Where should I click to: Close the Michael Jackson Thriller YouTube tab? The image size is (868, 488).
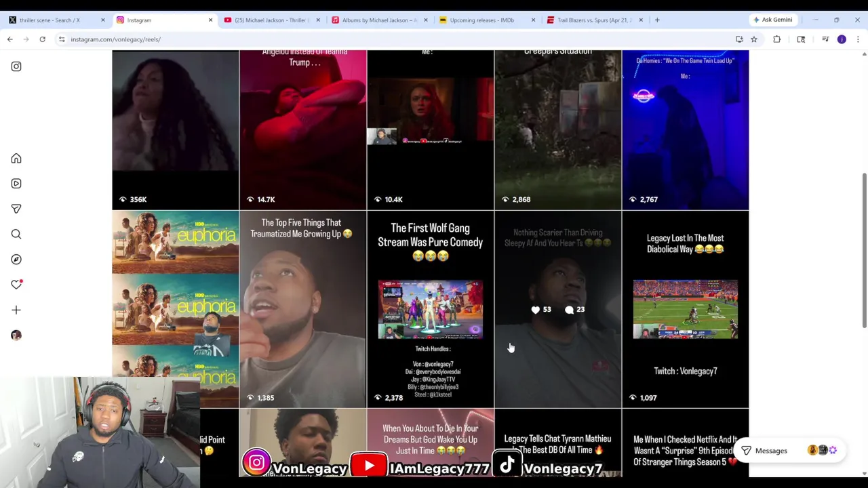coord(318,20)
